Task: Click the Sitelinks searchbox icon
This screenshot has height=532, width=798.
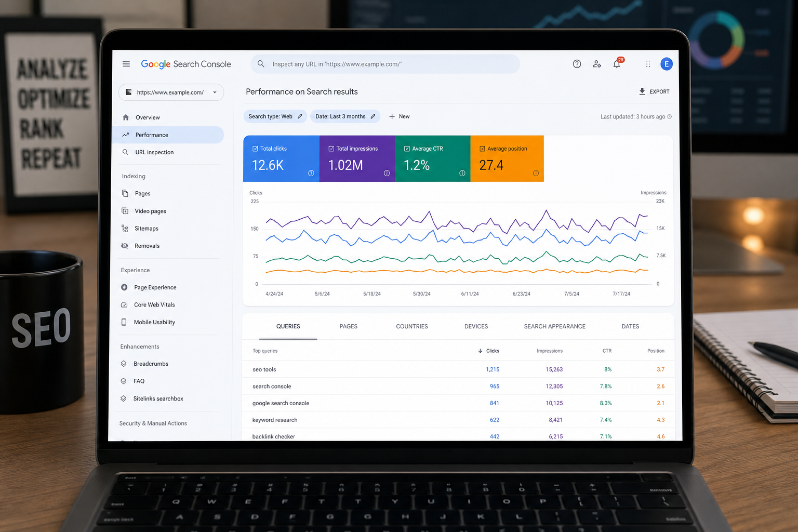Action: pyautogui.click(x=123, y=398)
